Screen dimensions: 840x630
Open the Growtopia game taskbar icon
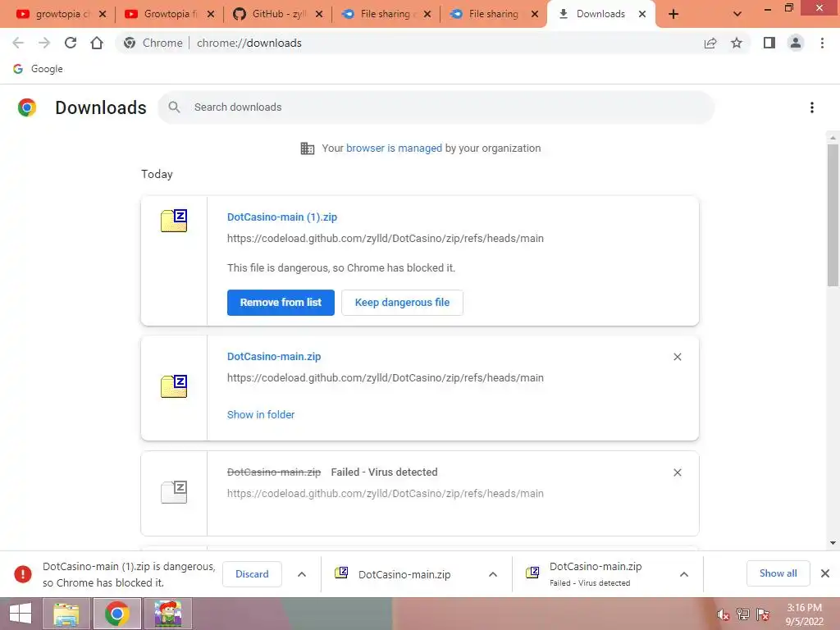[167, 614]
